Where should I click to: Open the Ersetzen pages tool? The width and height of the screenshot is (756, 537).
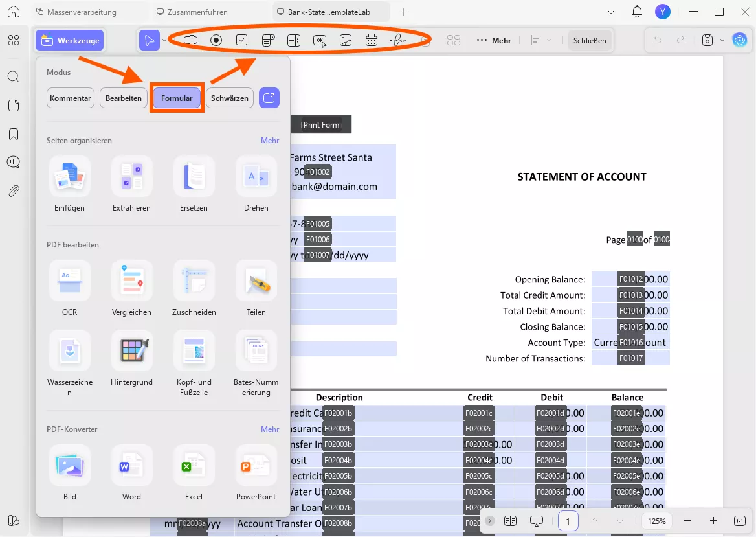[x=194, y=185]
